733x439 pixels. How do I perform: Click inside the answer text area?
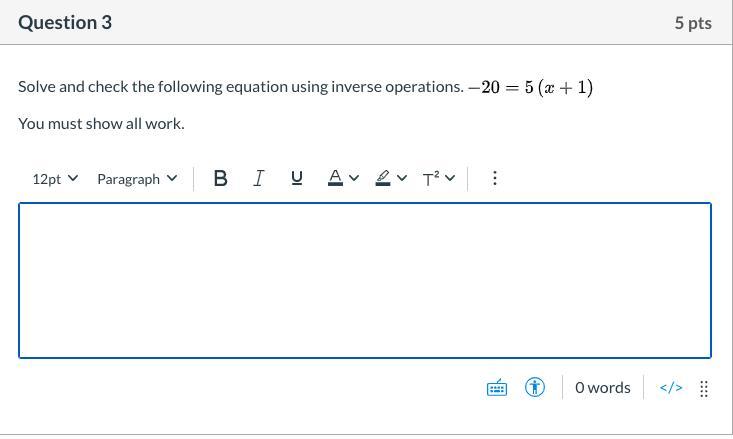[x=365, y=280]
